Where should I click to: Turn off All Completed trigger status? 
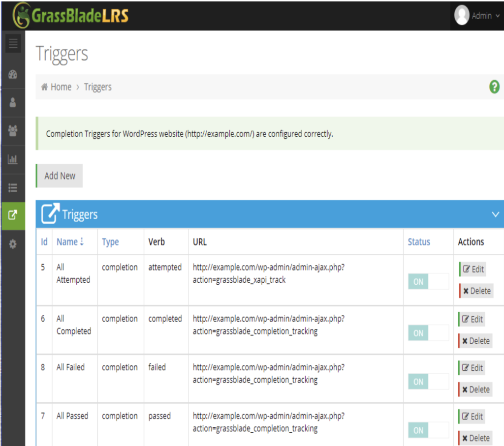pos(428,333)
